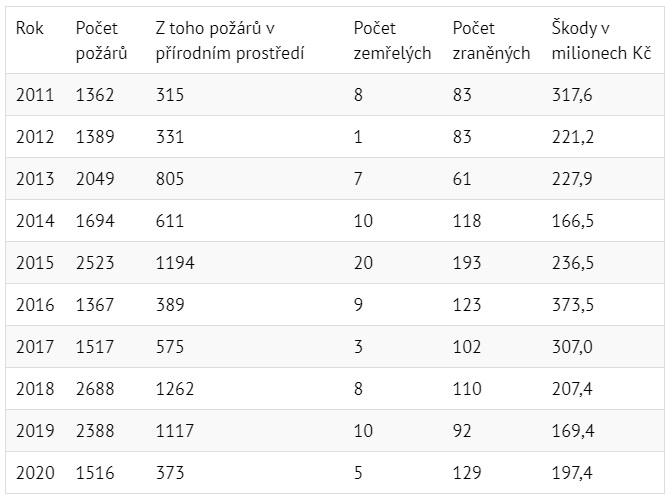The image size is (672, 502).
Task: Select the 1262 nature fires cell
Action: click(175, 388)
